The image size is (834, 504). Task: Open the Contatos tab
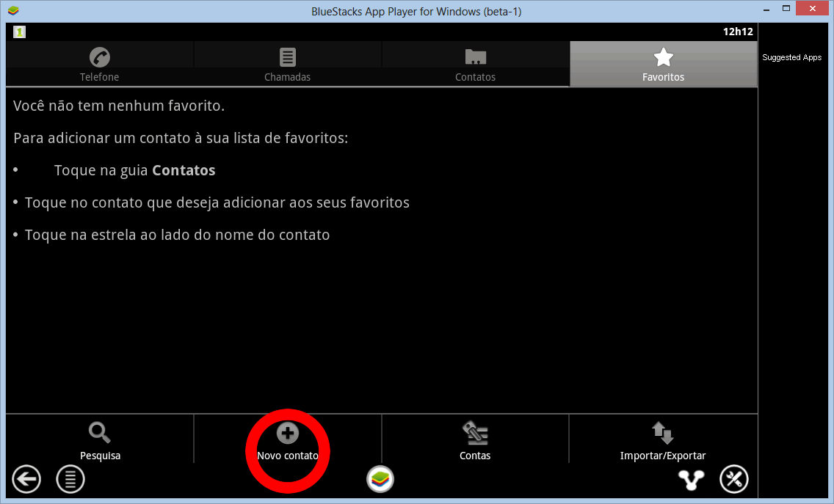(475, 65)
